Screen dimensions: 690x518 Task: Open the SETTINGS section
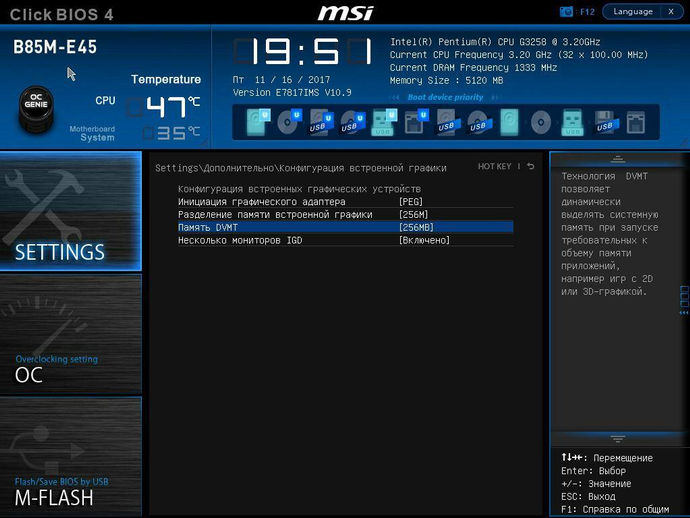click(71, 211)
